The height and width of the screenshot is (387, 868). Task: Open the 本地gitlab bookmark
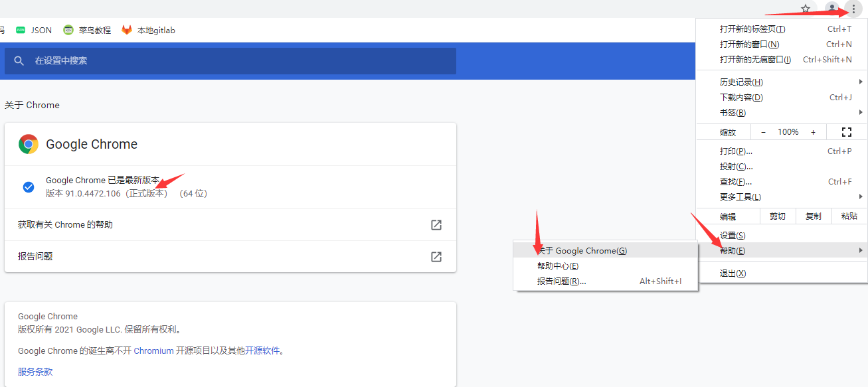pyautogui.click(x=148, y=30)
